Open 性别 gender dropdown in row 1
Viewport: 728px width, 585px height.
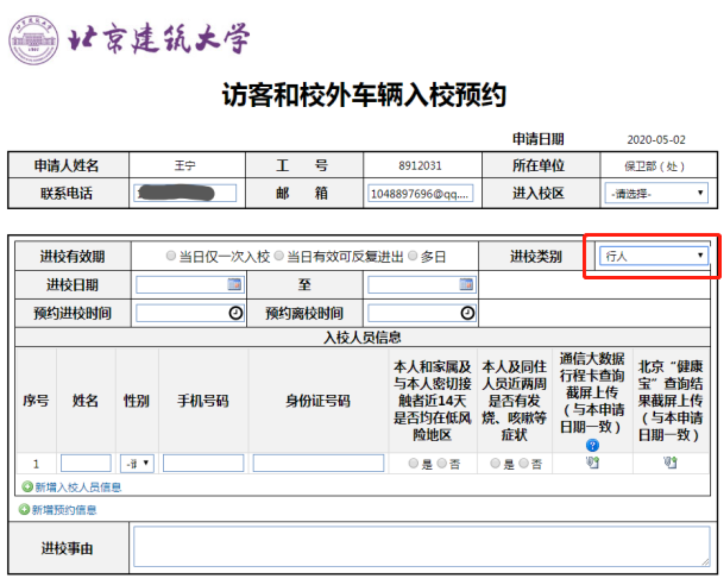tap(137, 463)
